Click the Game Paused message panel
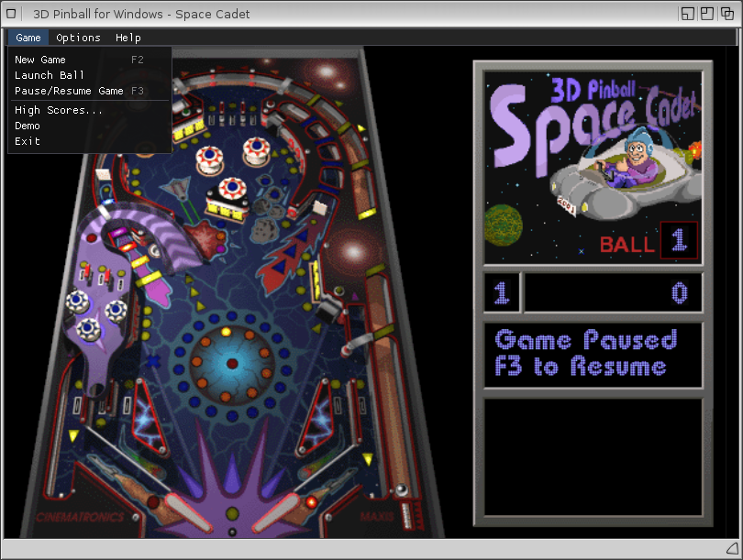Image resolution: width=743 pixels, height=560 pixels. click(x=593, y=354)
